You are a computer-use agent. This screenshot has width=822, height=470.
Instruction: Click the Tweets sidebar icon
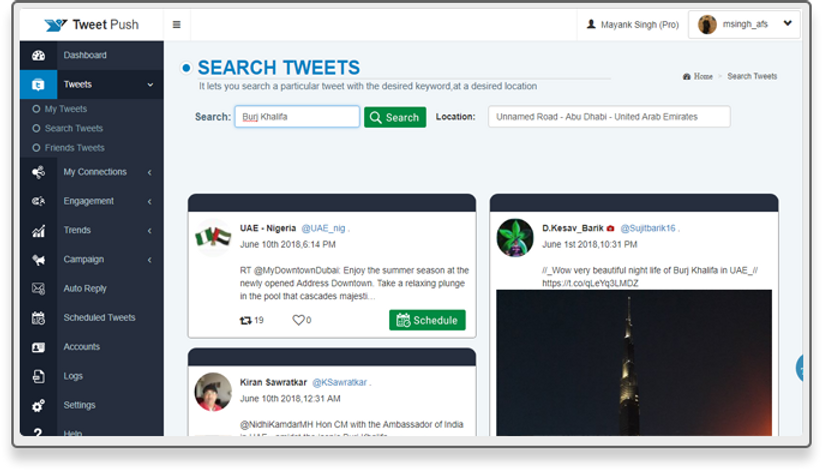point(38,84)
